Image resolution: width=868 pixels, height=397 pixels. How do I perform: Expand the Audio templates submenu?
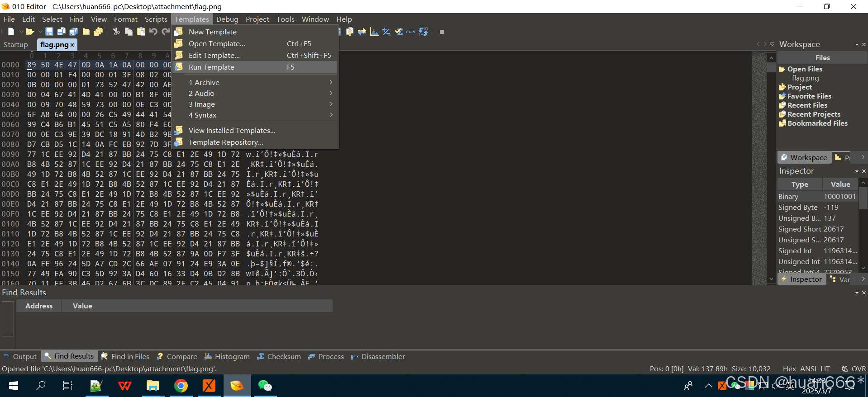tap(255, 93)
